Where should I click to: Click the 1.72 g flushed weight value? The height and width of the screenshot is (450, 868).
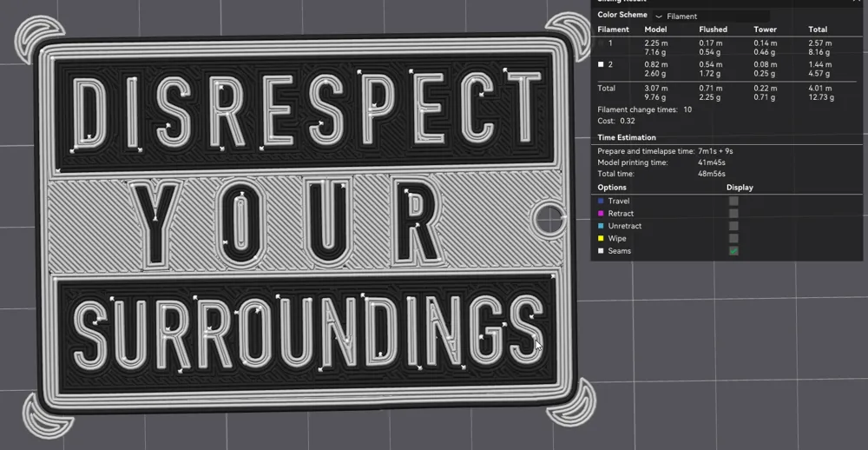click(710, 74)
